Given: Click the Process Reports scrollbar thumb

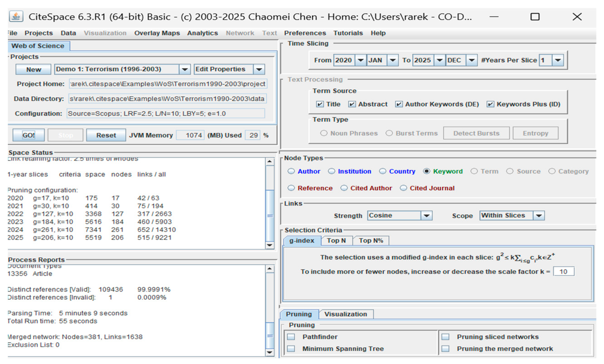Looking at the screenshot, I should coord(270,336).
